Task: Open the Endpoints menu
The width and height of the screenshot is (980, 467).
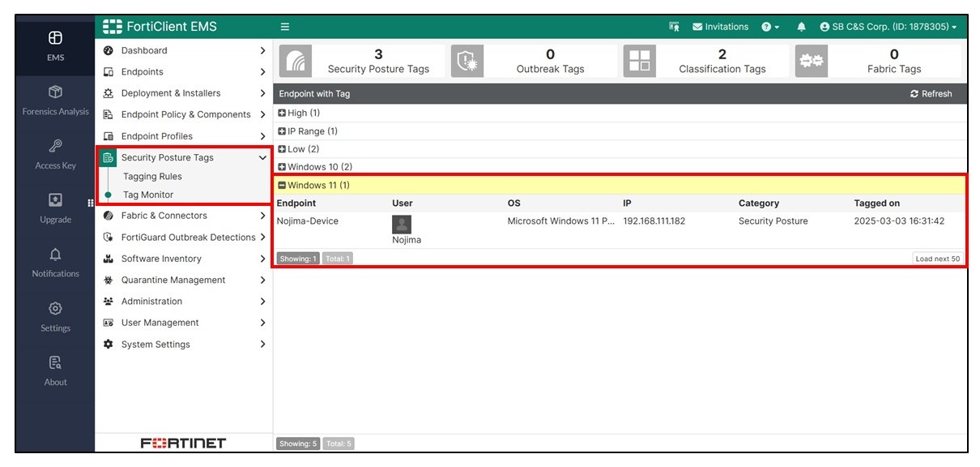Action: pos(184,72)
